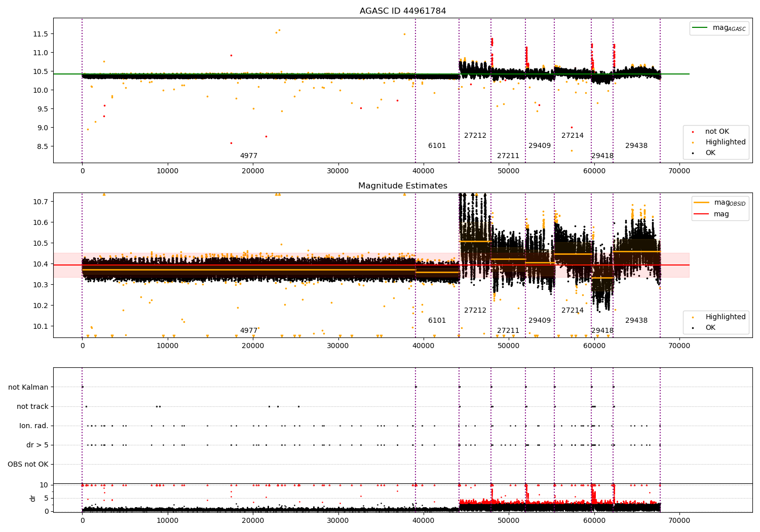Click the rotated 'dr' y-axis label
This screenshot has height=532, width=760.
click(33, 498)
